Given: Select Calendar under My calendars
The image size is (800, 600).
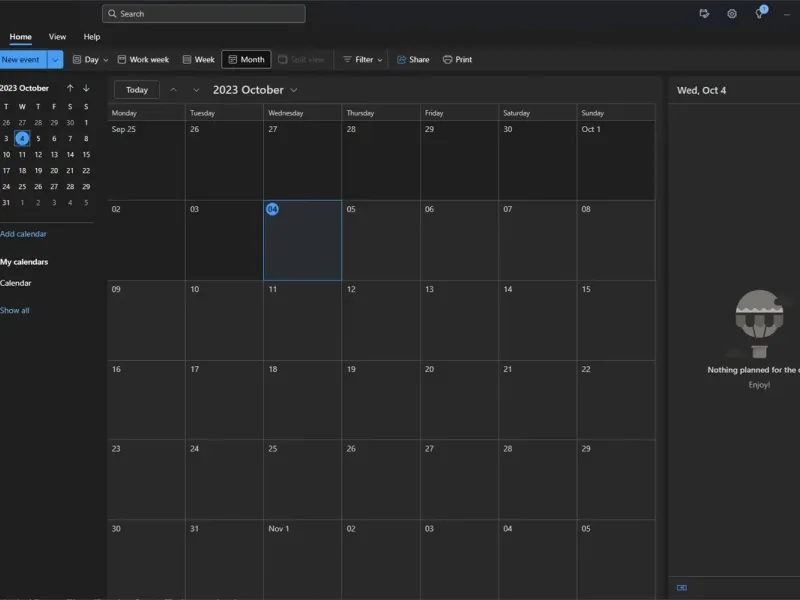Looking at the screenshot, I should point(15,283).
